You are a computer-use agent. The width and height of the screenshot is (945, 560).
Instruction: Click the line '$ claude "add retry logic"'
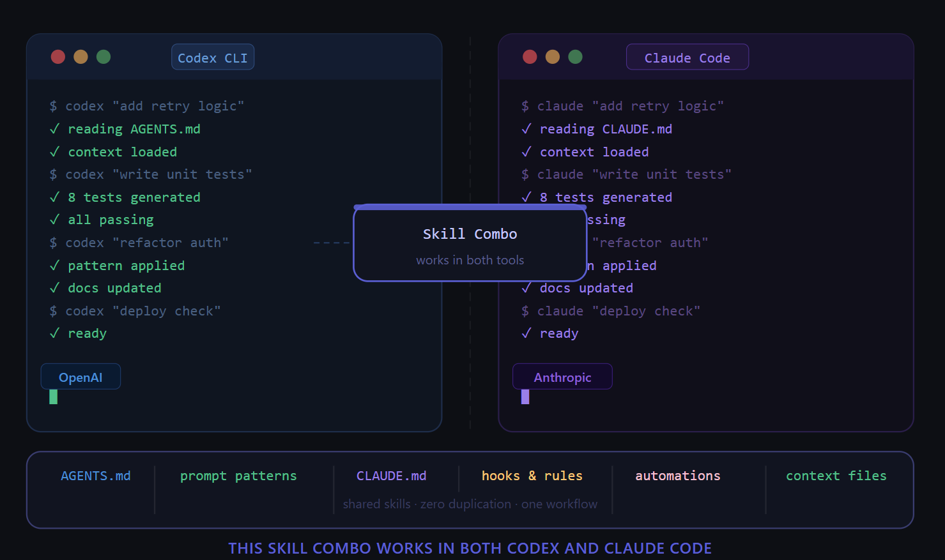coord(623,106)
